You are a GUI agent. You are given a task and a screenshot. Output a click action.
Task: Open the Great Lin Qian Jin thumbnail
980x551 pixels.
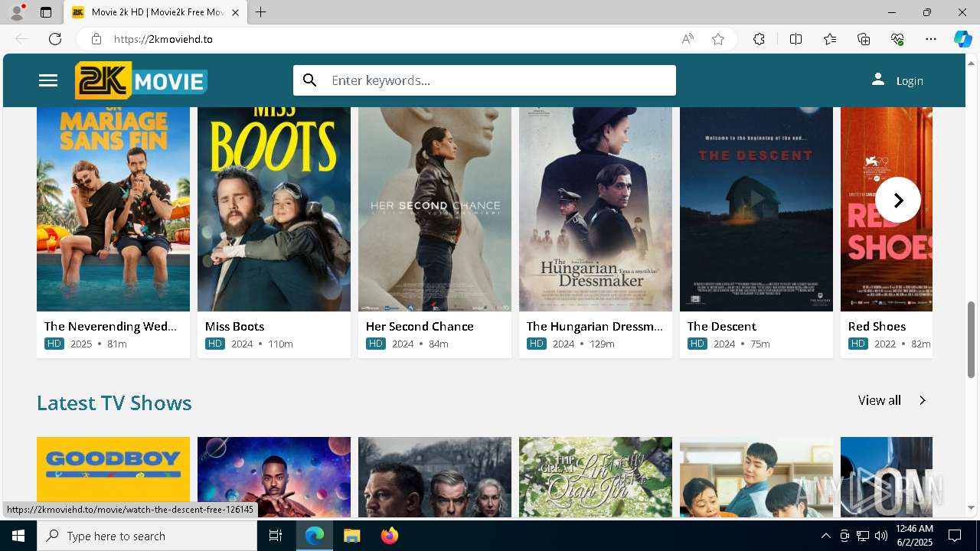tap(596, 477)
